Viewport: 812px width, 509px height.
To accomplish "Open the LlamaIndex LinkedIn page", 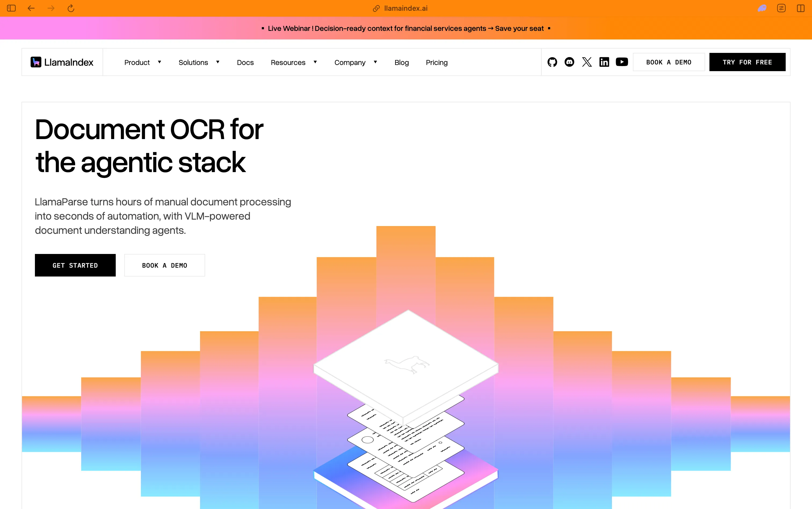I will pos(604,62).
